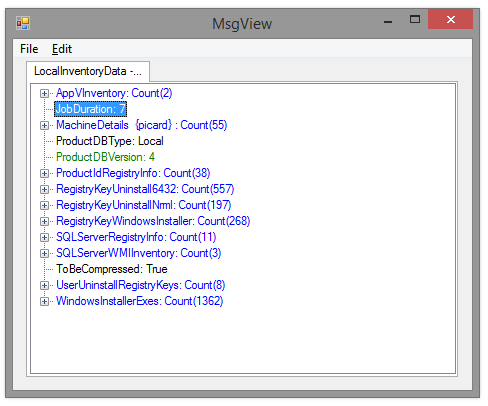
Task: Expand RegistryKeyUninstall6432 plus box
Action: (44, 189)
